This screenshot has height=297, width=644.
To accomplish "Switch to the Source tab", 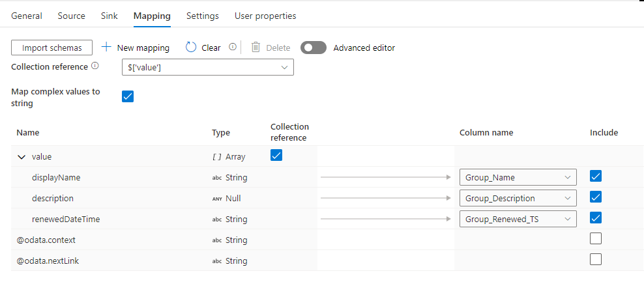I will point(71,16).
